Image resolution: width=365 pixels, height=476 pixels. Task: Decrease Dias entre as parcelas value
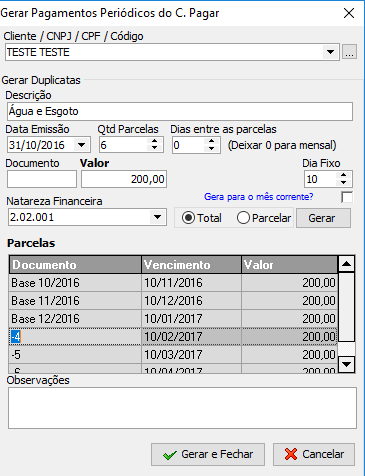(211, 149)
